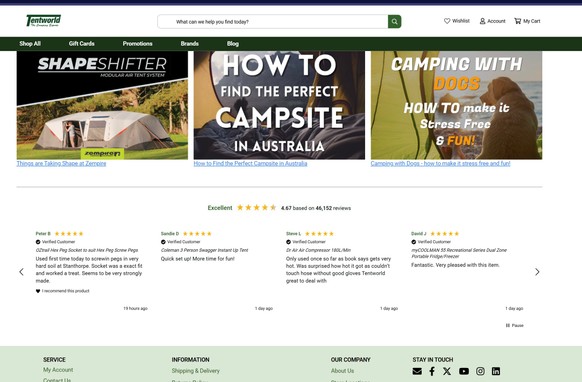Open the LinkedIn icon in footer
This screenshot has height=382, width=582.
click(x=496, y=371)
